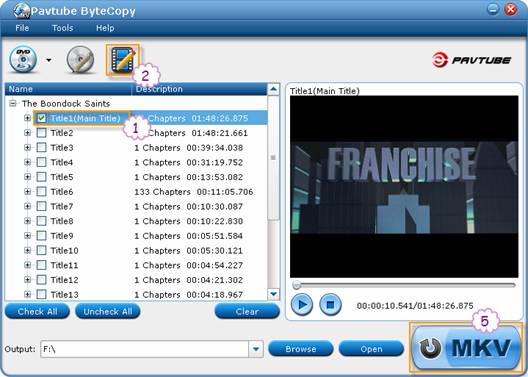528x377 pixels.
Task: Close the Pavtube ByteCopy window
Action: click(510, 9)
